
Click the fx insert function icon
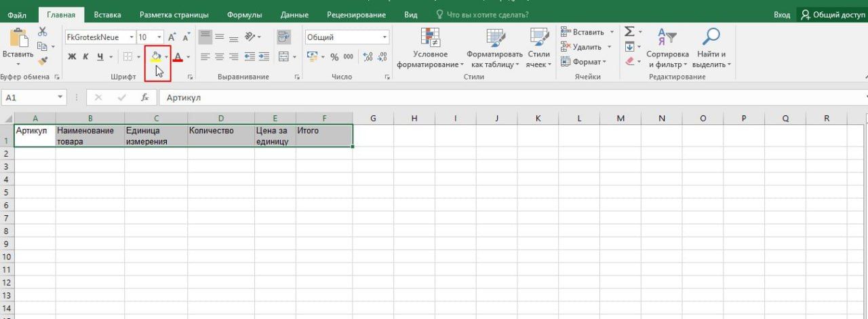click(x=145, y=98)
